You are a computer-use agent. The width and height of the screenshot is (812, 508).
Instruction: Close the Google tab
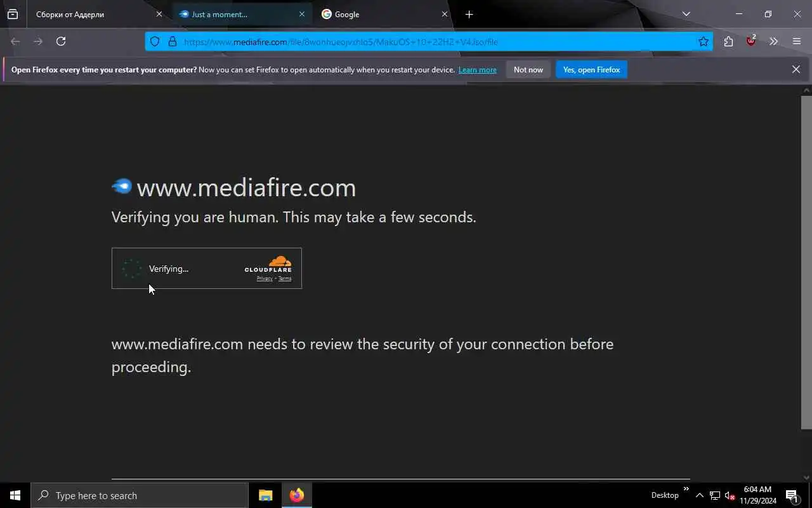tap(445, 14)
